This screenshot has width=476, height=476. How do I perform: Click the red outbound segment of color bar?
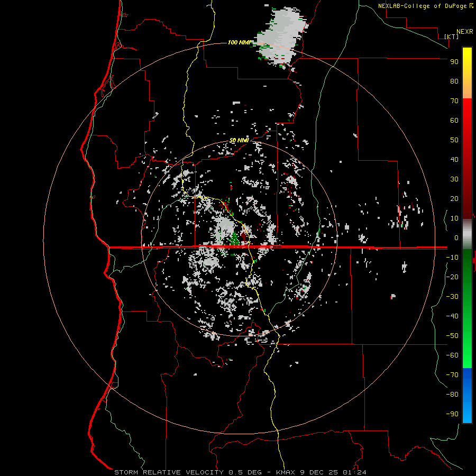[467, 159]
